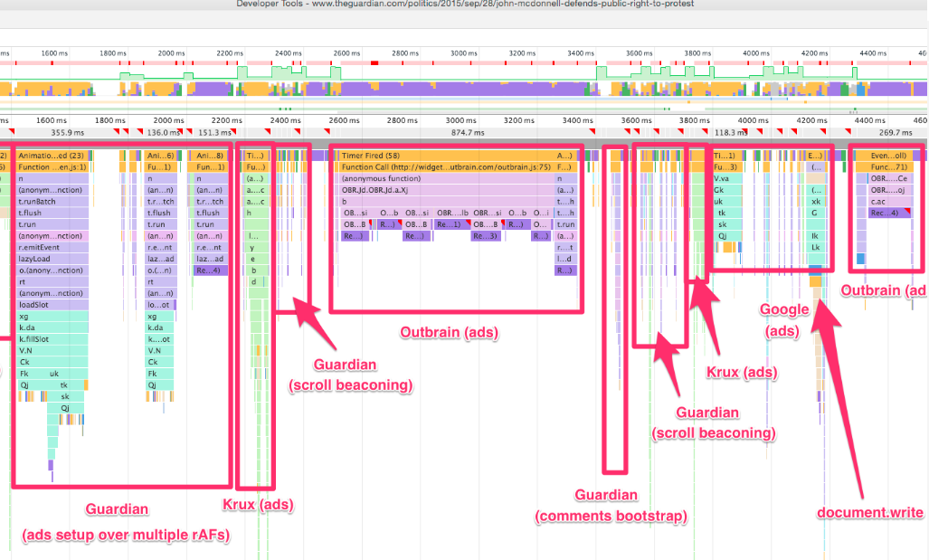Click the 'Ti...1)' timer bar
Viewport: 929px width, 560px height.
coord(726,156)
